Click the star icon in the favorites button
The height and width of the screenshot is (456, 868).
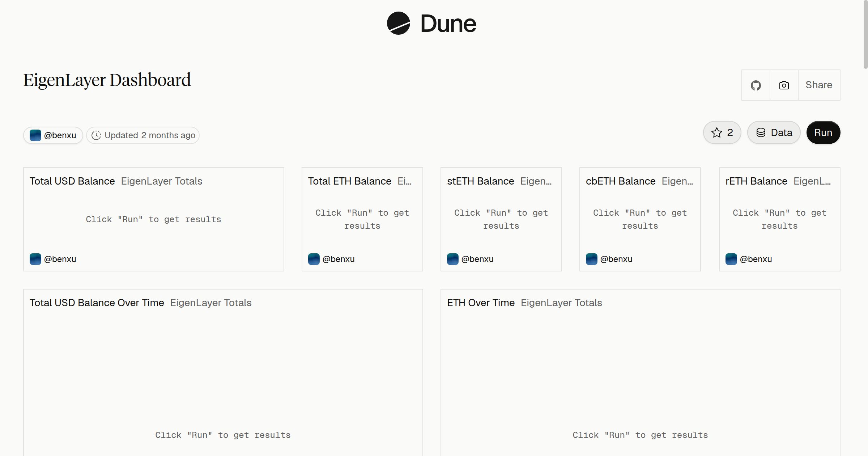[x=716, y=132]
